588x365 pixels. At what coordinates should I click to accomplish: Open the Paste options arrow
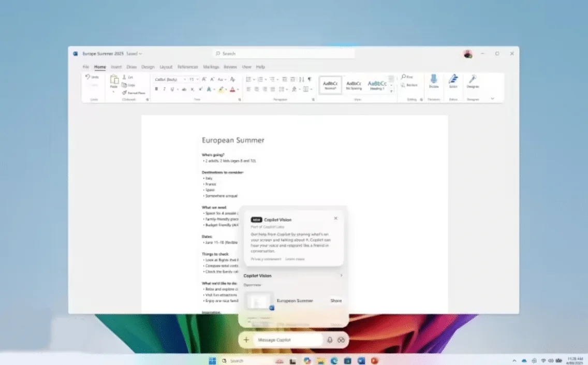(114, 92)
